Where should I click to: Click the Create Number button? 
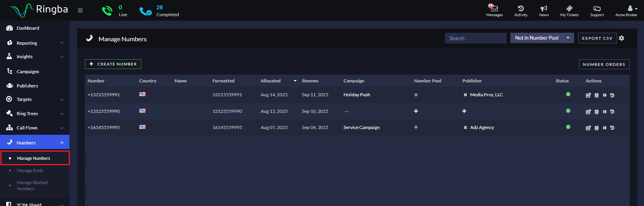pyautogui.click(x=113, y=64)
